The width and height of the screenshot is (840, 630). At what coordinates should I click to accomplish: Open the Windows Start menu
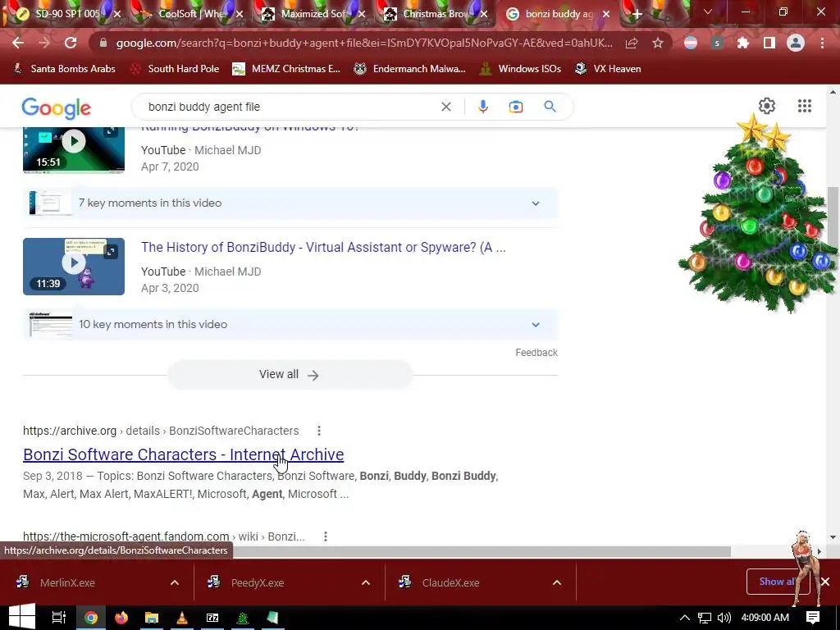(x=22, y=618)
